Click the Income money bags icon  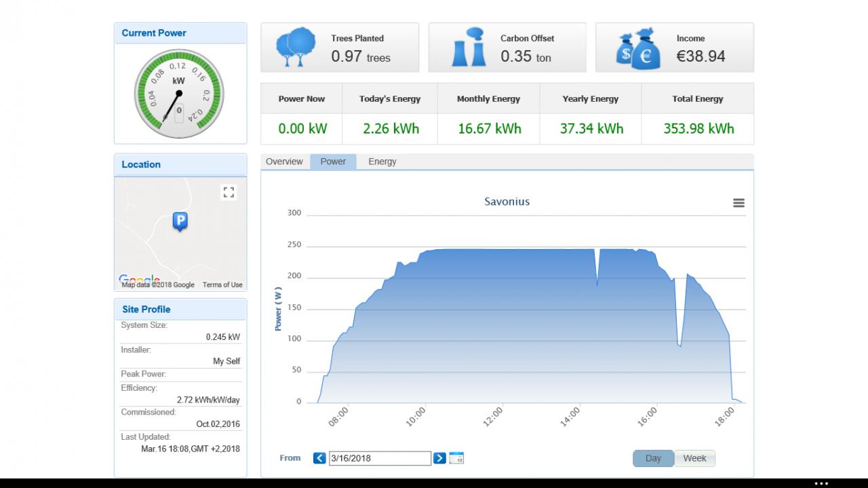click(x=638, y=48)
